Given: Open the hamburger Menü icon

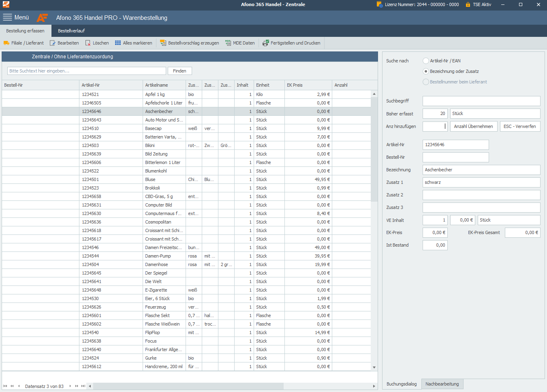Looking at the screenshot, I should [7, 17].
